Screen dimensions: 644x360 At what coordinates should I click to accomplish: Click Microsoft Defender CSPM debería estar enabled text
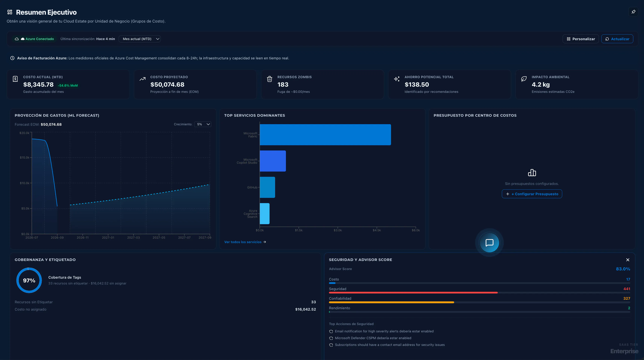(373, 338)
